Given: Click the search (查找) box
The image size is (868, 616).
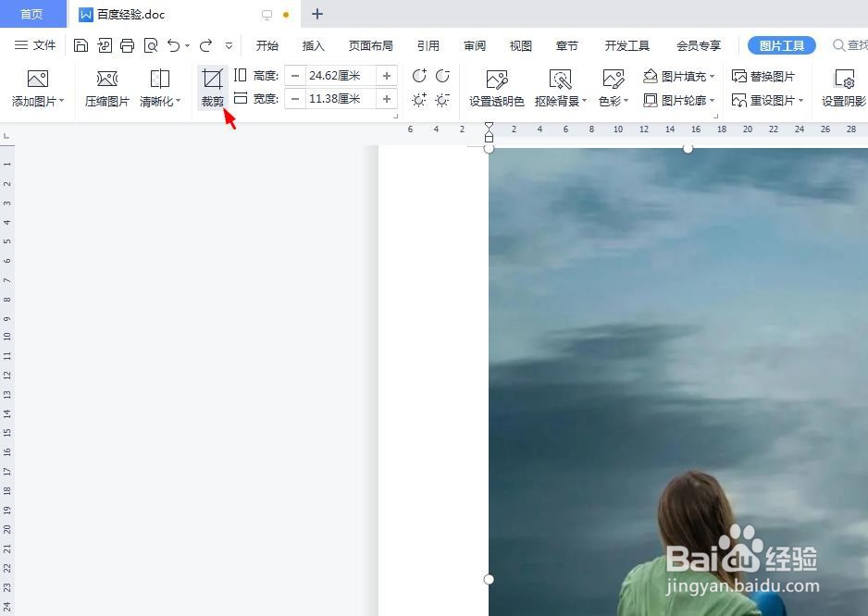Looking at the screenshot, I should [850, 45].
